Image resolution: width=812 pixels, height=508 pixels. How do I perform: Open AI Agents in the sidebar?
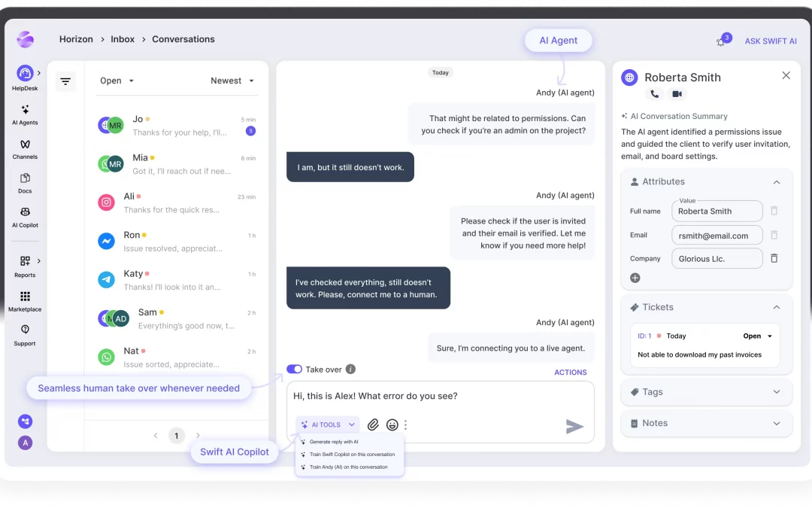[x=25, y=110]
